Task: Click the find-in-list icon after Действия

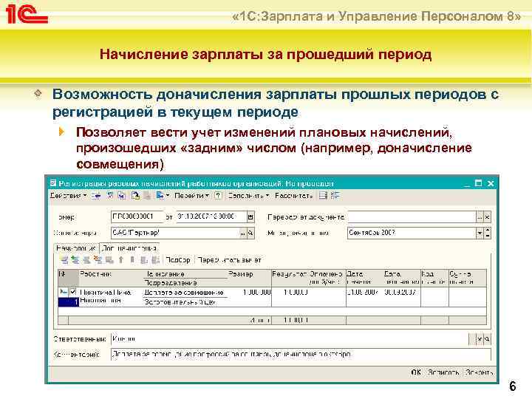Action: 96,196
